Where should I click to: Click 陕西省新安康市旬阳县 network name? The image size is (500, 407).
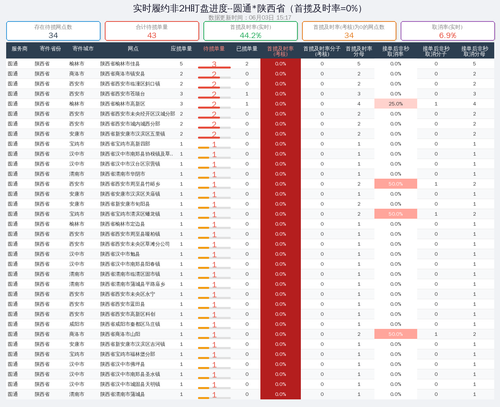125,204
